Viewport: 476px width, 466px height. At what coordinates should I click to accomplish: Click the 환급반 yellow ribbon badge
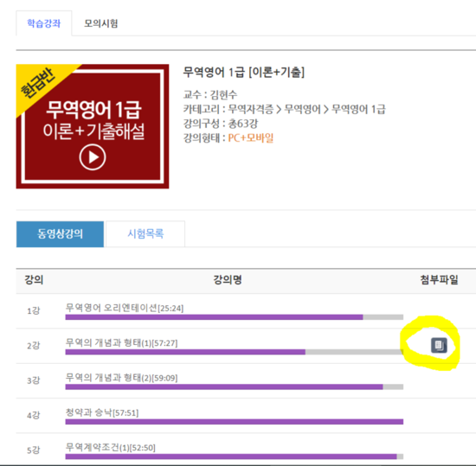[38, 83]
